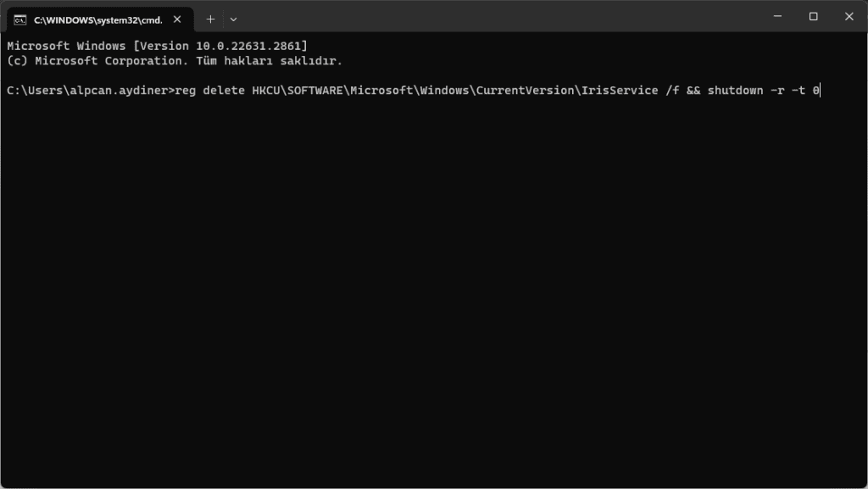868x489 pixels.
Task: Click the -r switch after shutdown
Action: (777, 90)
